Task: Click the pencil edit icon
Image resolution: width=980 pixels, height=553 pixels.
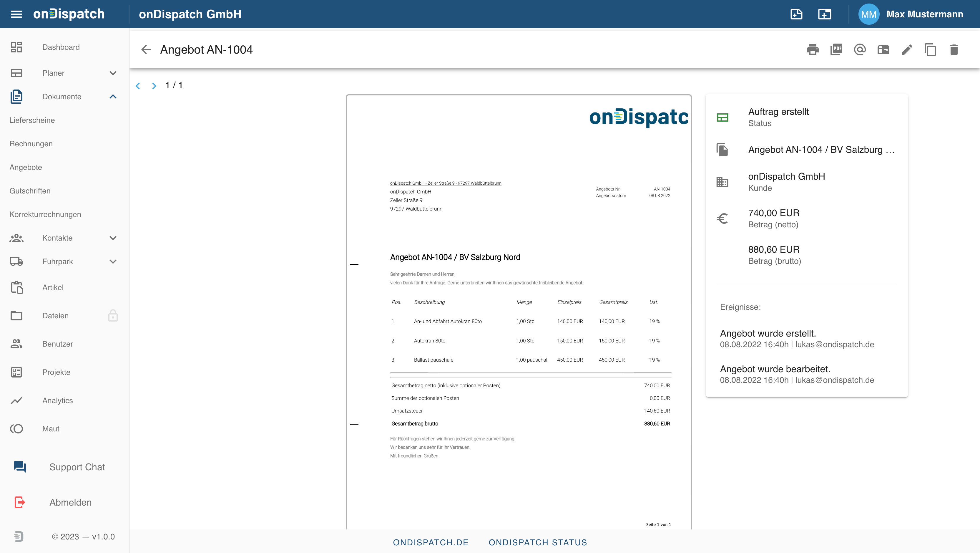Action: click(907, 49)
